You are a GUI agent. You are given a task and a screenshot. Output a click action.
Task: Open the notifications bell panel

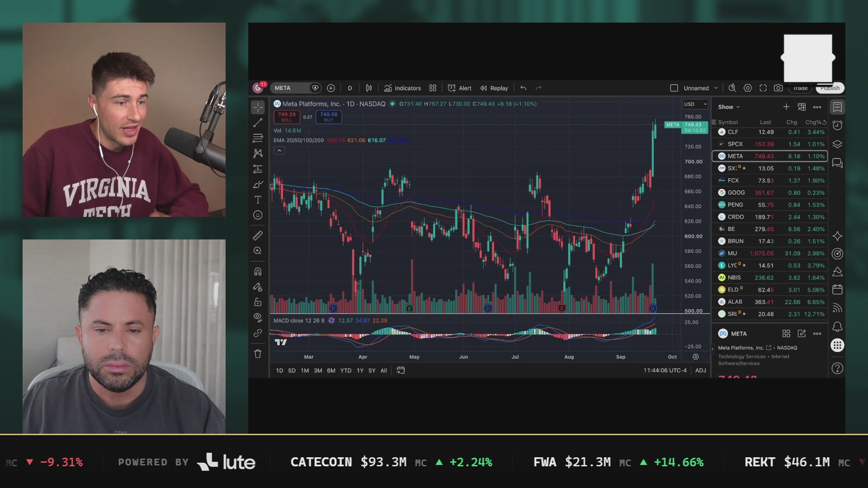coord(837,327)
